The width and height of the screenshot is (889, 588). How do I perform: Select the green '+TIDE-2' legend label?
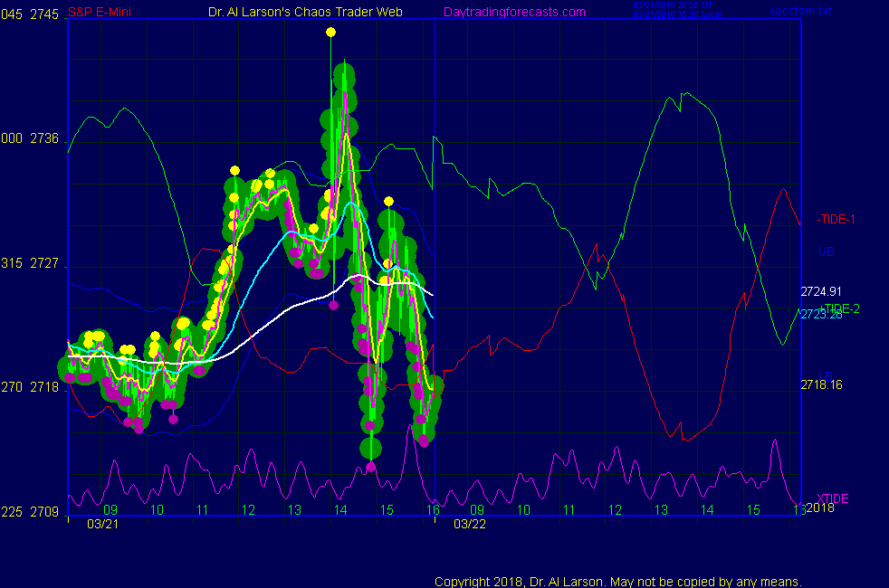[x=840, y=308]
